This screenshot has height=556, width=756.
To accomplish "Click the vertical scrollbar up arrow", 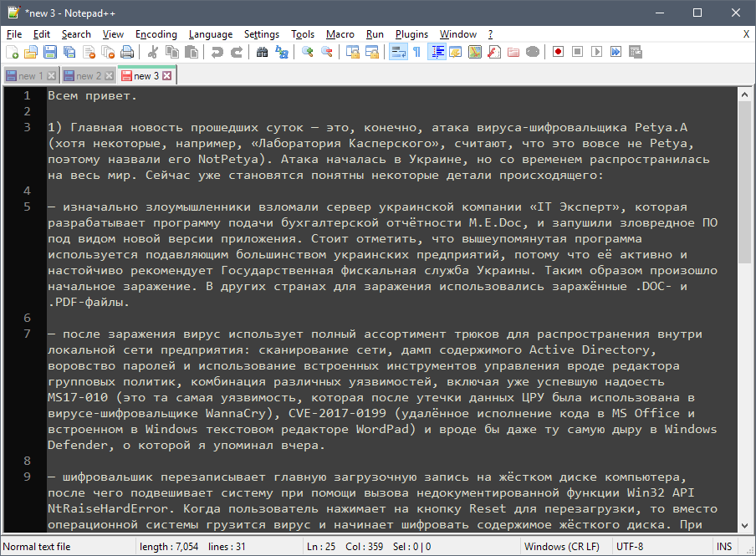I will (744, 94).
